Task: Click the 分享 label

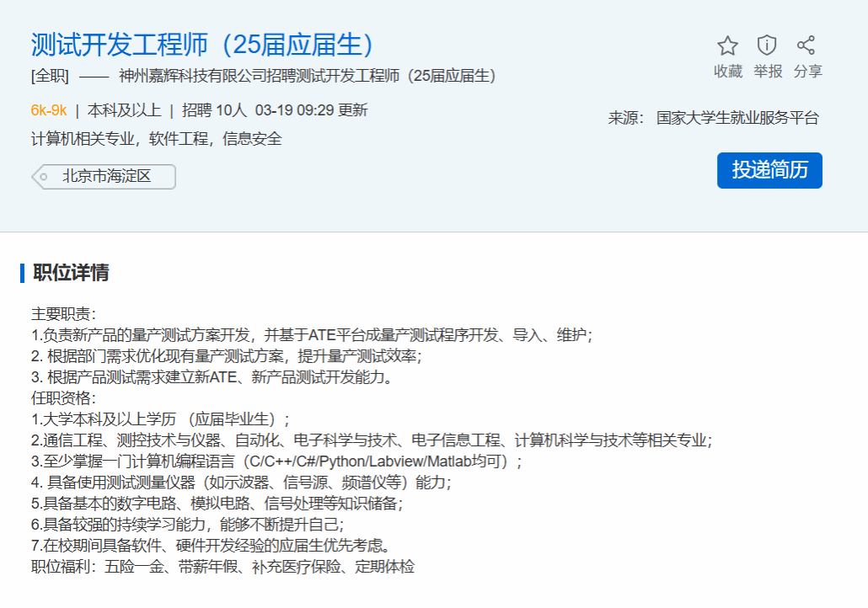Action: pos(807,72)
